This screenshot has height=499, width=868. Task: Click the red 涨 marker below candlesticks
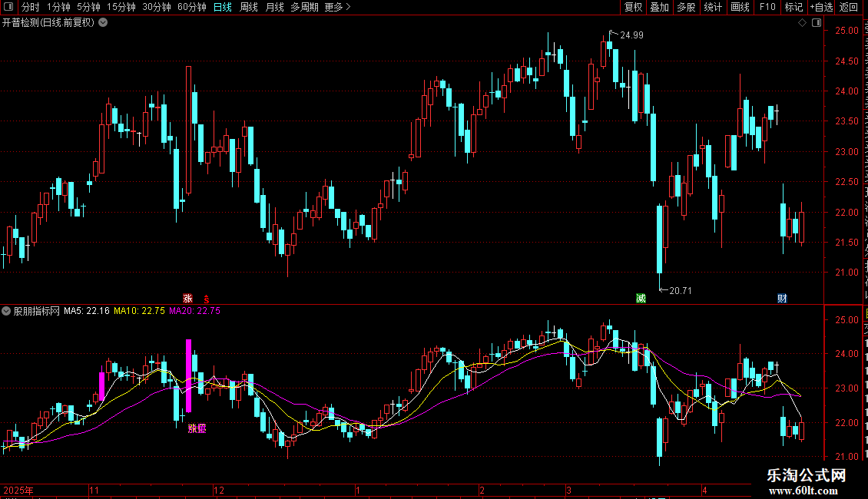point(187,298)
